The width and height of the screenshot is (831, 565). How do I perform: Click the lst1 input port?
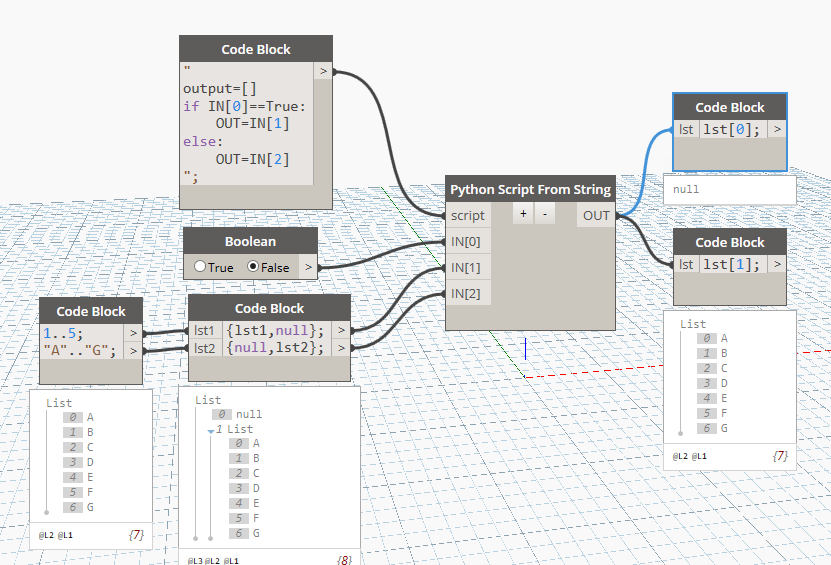coord(204,330)
